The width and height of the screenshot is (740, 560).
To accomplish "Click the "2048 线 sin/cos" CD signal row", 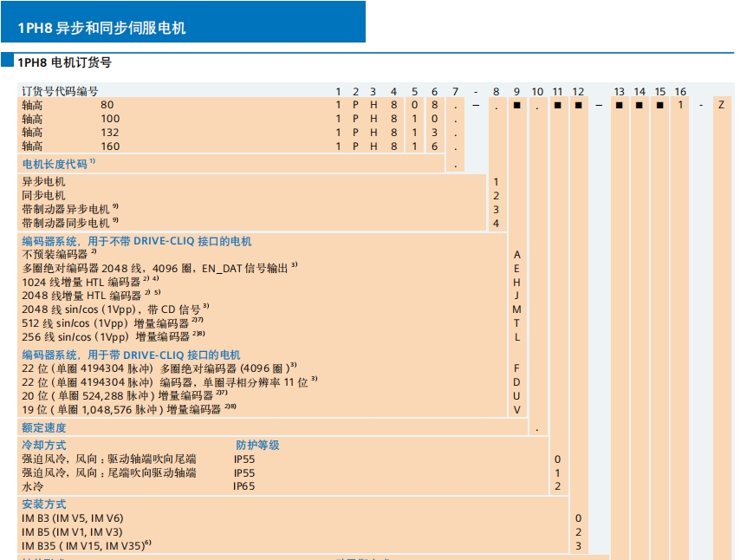I will [115, 309].
